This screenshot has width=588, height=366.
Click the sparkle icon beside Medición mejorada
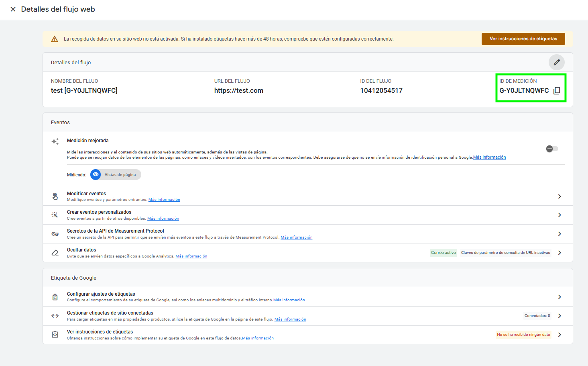click(x=55, y=141)
